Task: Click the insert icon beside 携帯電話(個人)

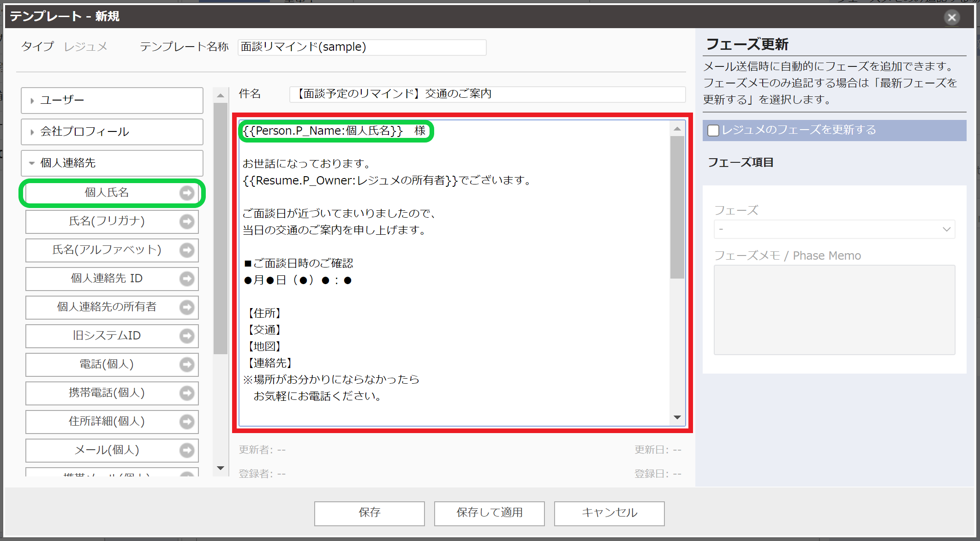Action: (187, 393)
